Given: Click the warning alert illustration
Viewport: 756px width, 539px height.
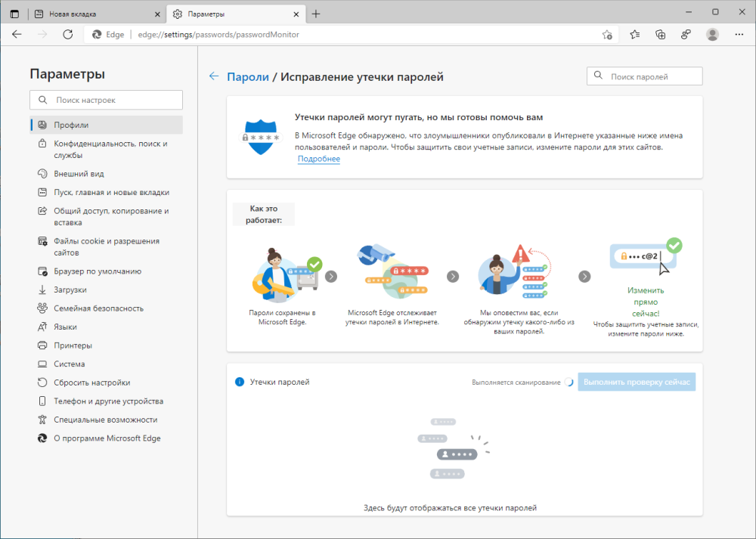Looking at the screenshot, I should (x=515, y=271).
